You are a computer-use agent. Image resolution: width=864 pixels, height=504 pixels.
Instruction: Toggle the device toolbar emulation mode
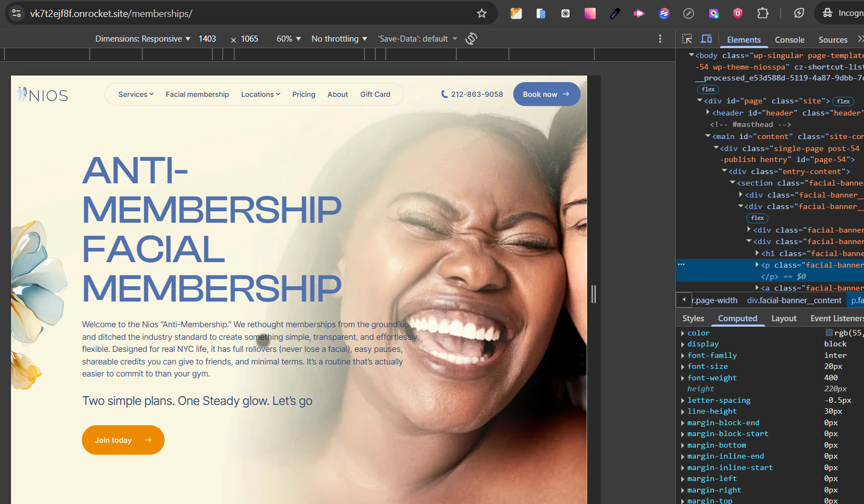706,39
